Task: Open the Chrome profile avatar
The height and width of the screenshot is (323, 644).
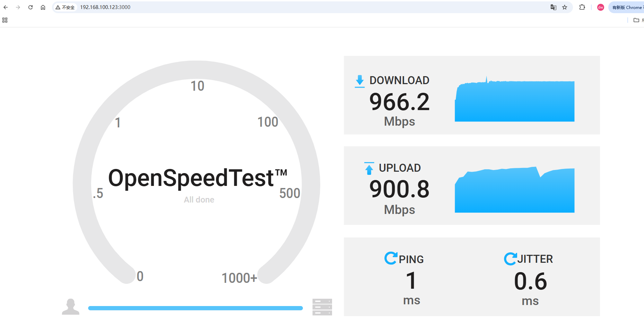Action: 601,7
